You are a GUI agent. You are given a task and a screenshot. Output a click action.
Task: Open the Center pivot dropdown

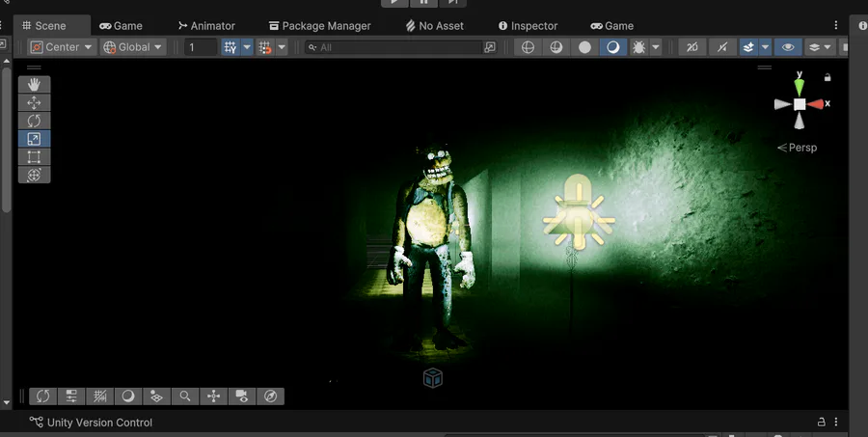pos(62,47)
